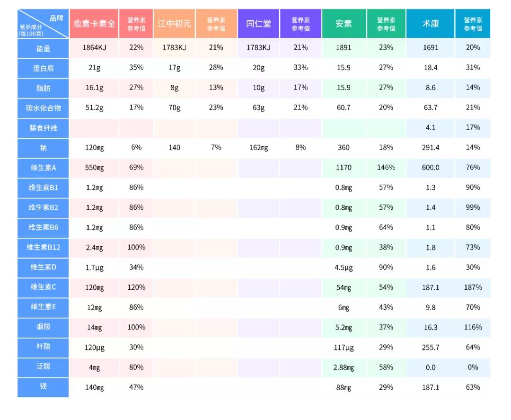Select the 碳水化合物 row label
Screen dimensions: 511x420
pyautogui.click(x=43, y=108)
